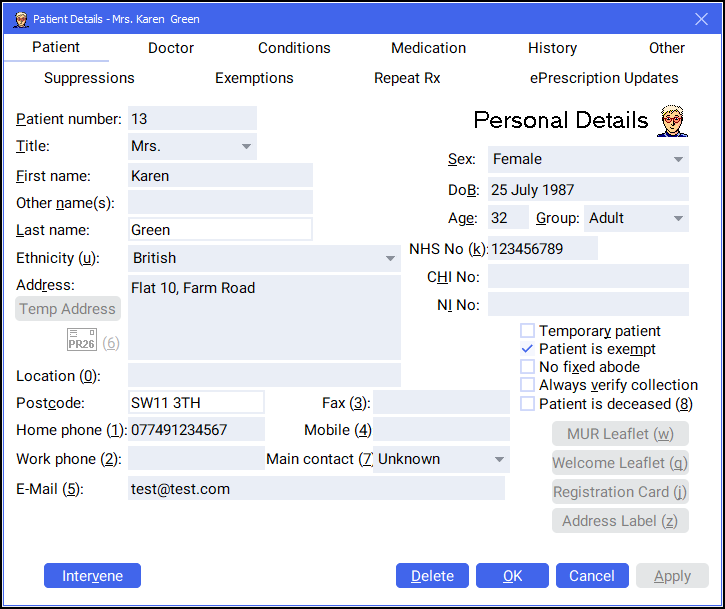
Task: Open the Title dropdown
Action: pyautogui.click(x=246, y=147)
